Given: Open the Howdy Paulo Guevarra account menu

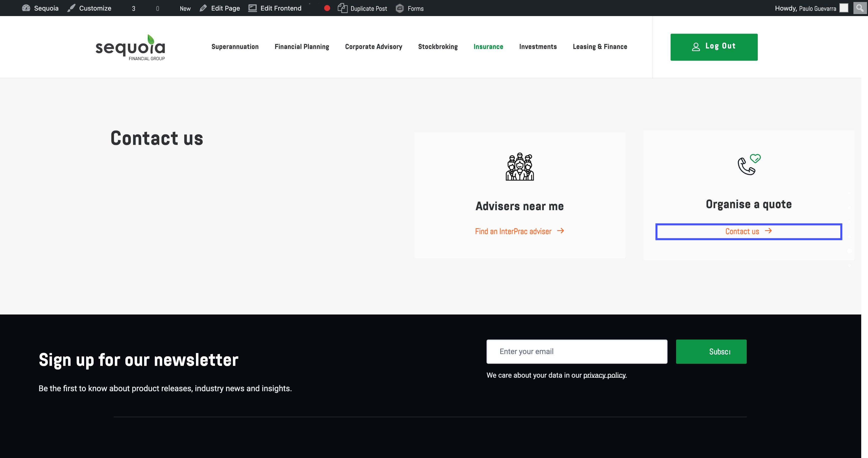Looking at the screenshot, I should 805,9.
